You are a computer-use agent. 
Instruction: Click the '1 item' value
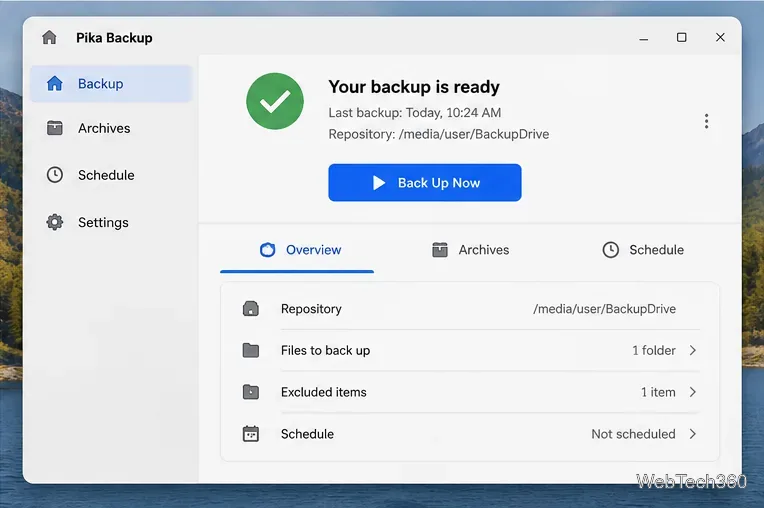click(658, 392)
